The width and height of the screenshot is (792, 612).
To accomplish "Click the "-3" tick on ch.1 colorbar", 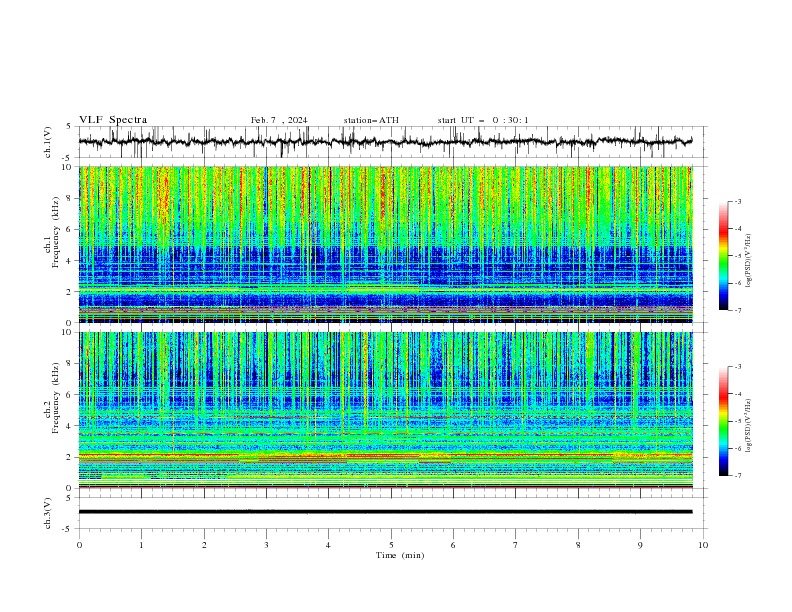I will [738, 201].
